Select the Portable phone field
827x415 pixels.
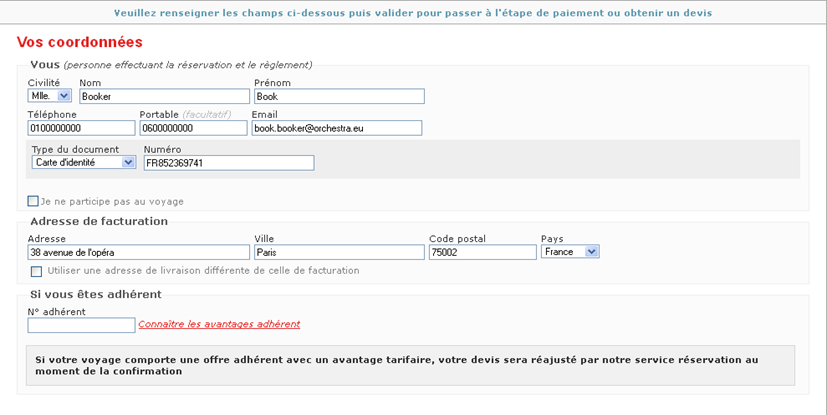tap(193, 128)
